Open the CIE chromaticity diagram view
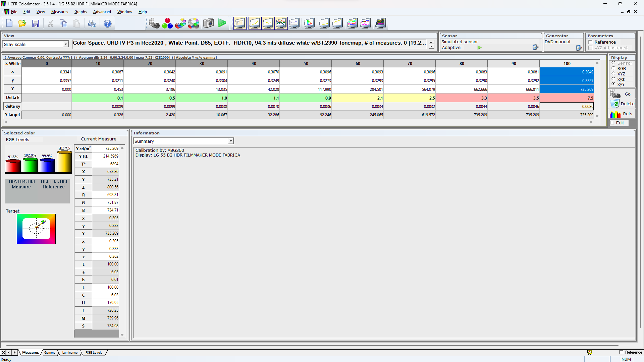 (309, 23)
